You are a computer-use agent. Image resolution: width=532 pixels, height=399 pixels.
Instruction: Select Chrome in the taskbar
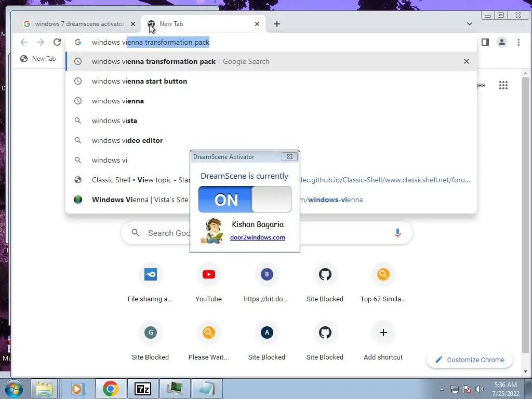pos(111,389)
